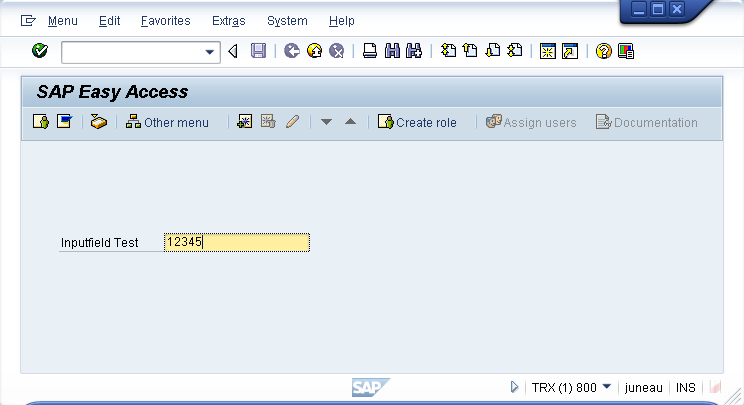Move favorite down with down arrow
The height and width of the screenshot is (405, 744).
point(326,122)
